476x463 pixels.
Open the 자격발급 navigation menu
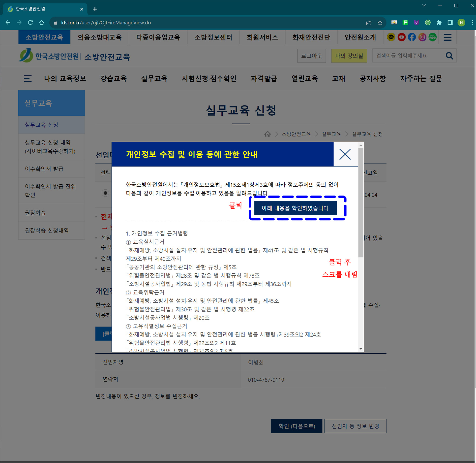coord(264,79)
